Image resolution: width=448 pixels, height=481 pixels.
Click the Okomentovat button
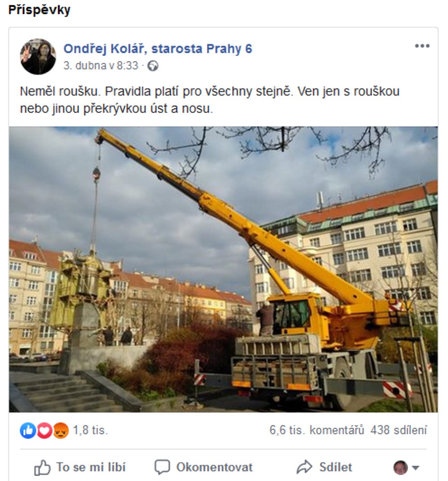coord(203,468)
